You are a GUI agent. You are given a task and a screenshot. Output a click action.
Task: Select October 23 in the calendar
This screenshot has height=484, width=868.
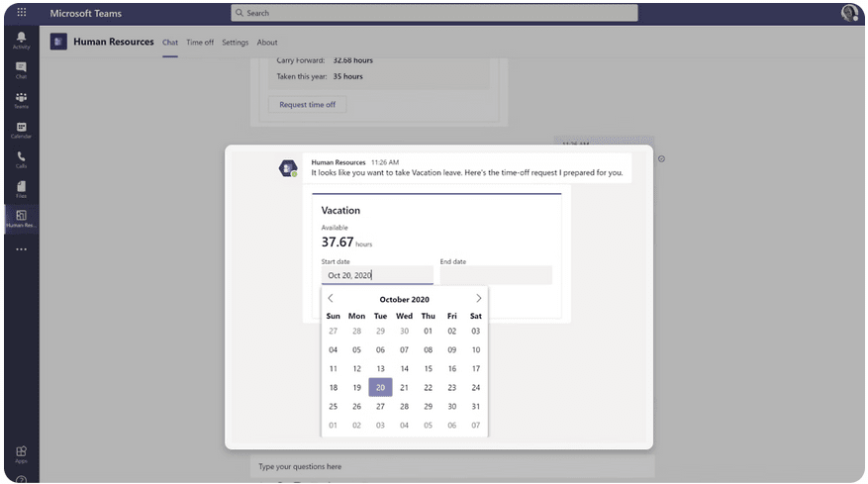[x=451, y=388]
